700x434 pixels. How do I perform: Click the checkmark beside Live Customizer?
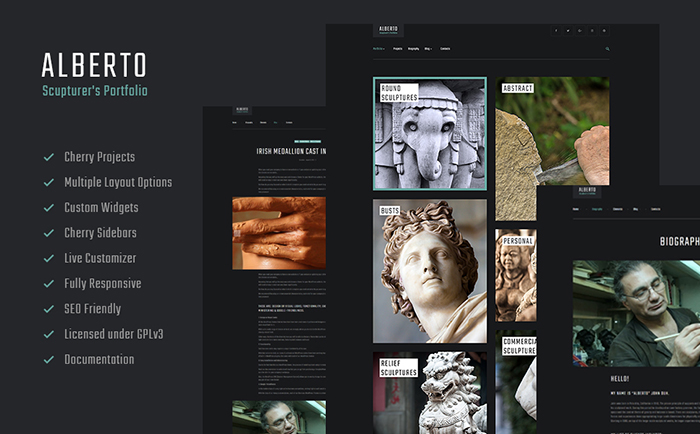(49, 258)
